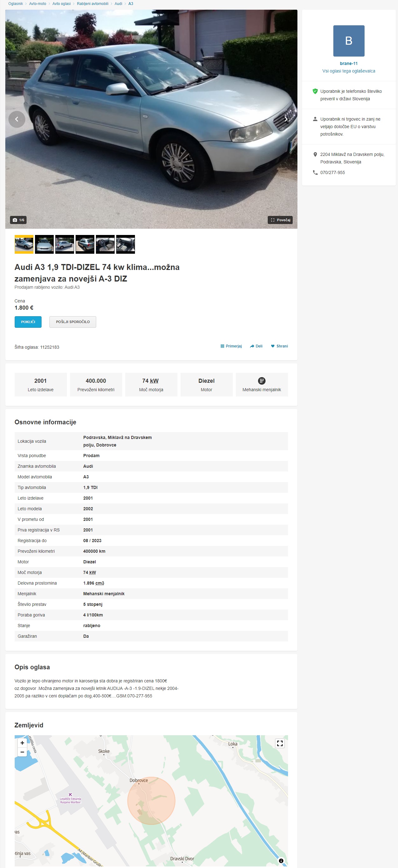
Task: Click the Loka label on map
Action: pos(233,744)
